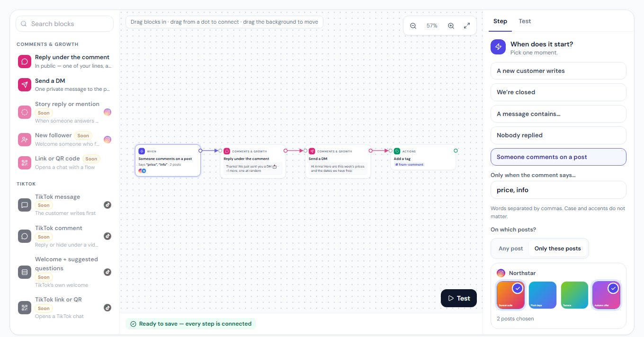The width and height of the screenshot is (644, 337).
Task: Click the 57% zoom level indicator
Action: point(432,26)
